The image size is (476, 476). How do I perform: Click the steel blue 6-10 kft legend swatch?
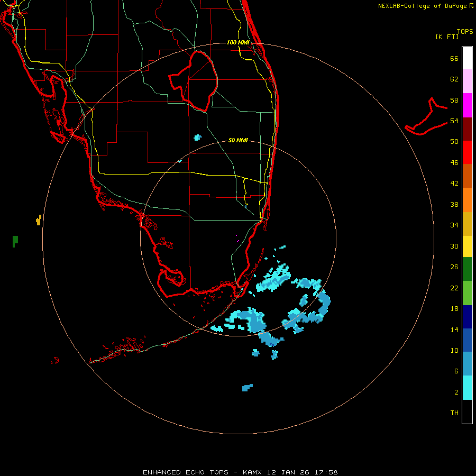click(467, 363)
